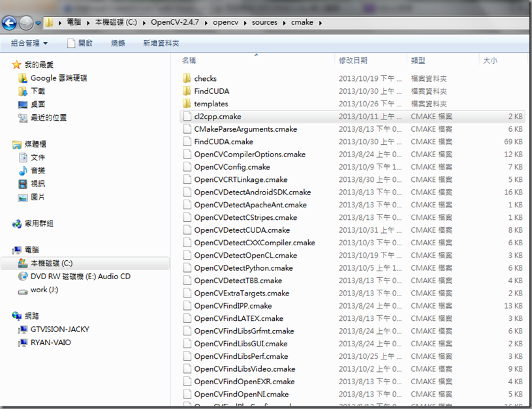Select the 圖片 library icon
This screenshot has width=532, height=409.
pos(23,197)
